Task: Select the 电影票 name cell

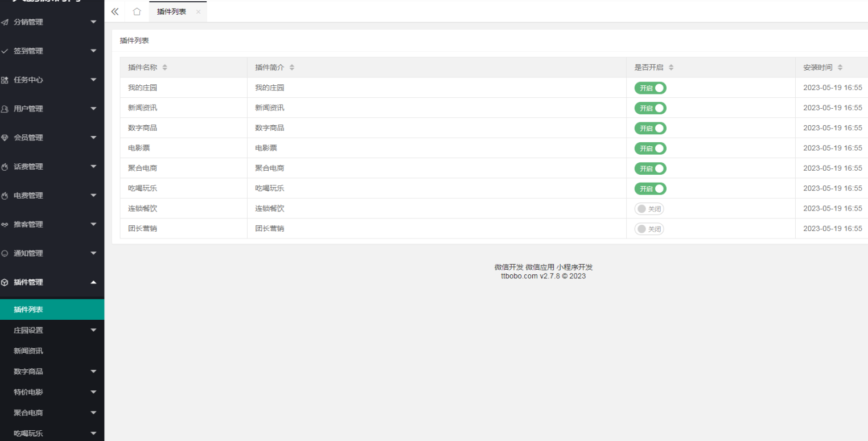Action: [183, 148]
